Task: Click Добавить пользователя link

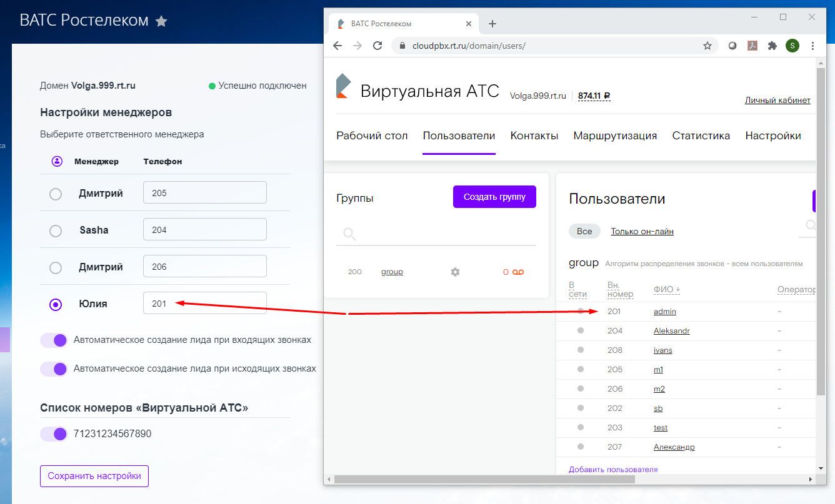Action: [x=613, y=469]
